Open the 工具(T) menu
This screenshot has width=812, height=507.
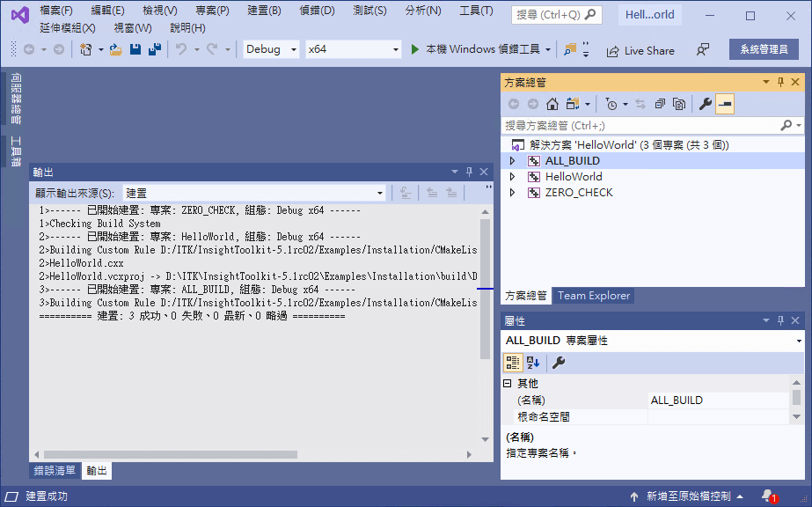click(477, 11)
